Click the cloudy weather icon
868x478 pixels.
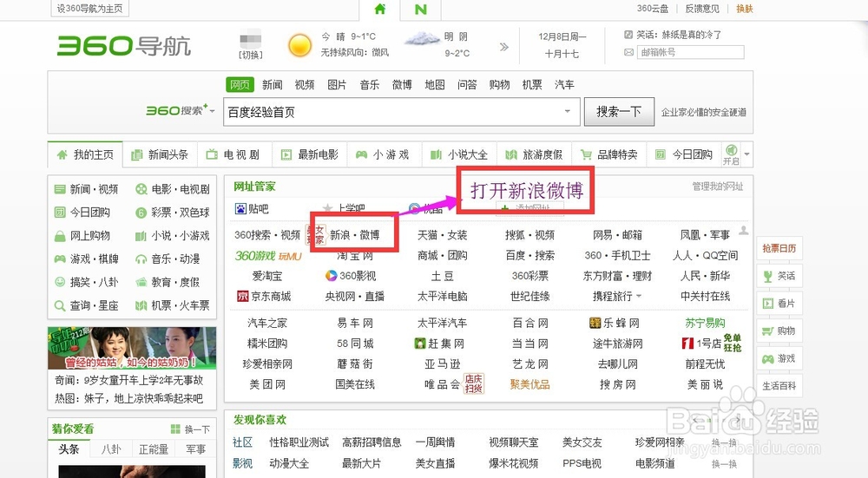[x=422, y=39]
